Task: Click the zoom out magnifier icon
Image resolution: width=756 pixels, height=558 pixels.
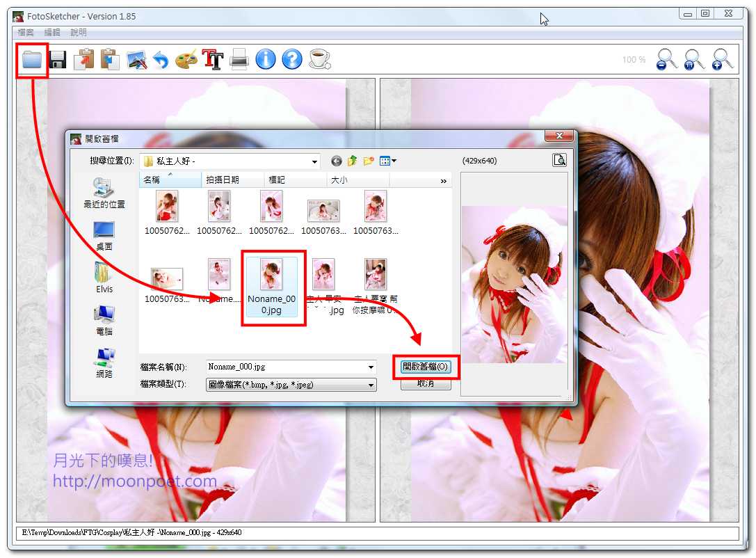Action: [x=667, y=60]
